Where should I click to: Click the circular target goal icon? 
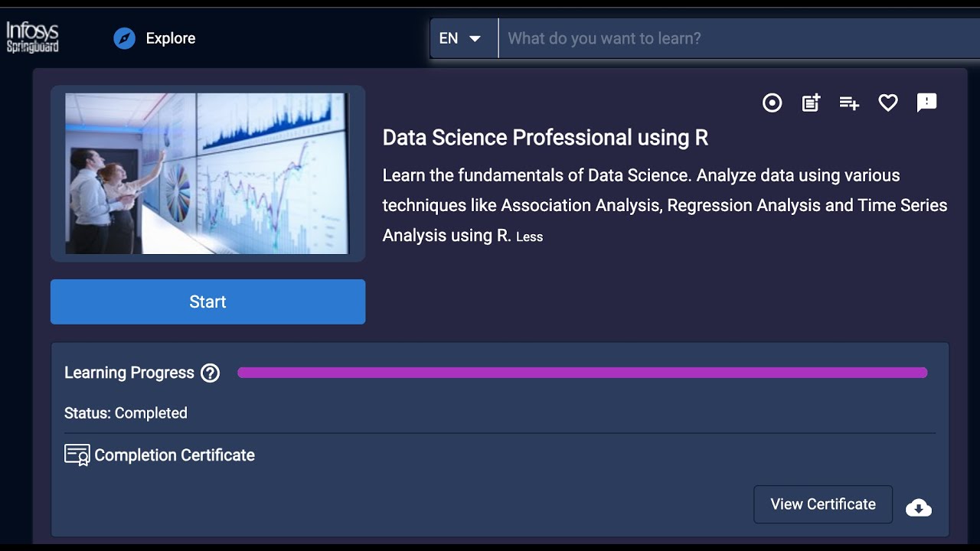click(773, 103)
